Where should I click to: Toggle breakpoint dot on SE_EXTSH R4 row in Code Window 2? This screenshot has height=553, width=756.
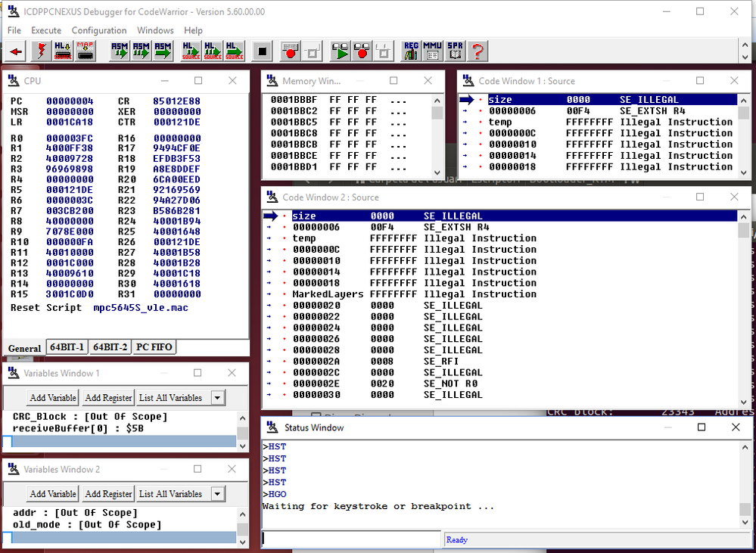point(285,227)
